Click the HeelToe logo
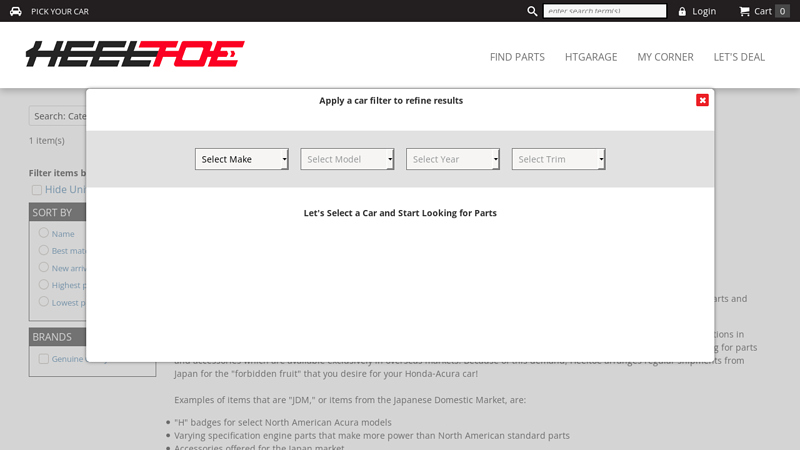Image resolution: width=800 pixels, height=450 pixels. pos(135,54)
